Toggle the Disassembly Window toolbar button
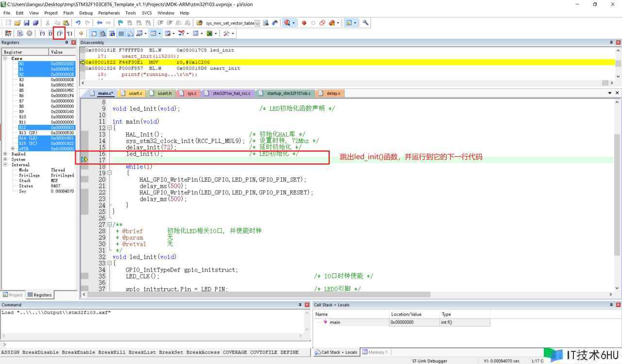This screenshot has width=622, height=364. (103, 34)
